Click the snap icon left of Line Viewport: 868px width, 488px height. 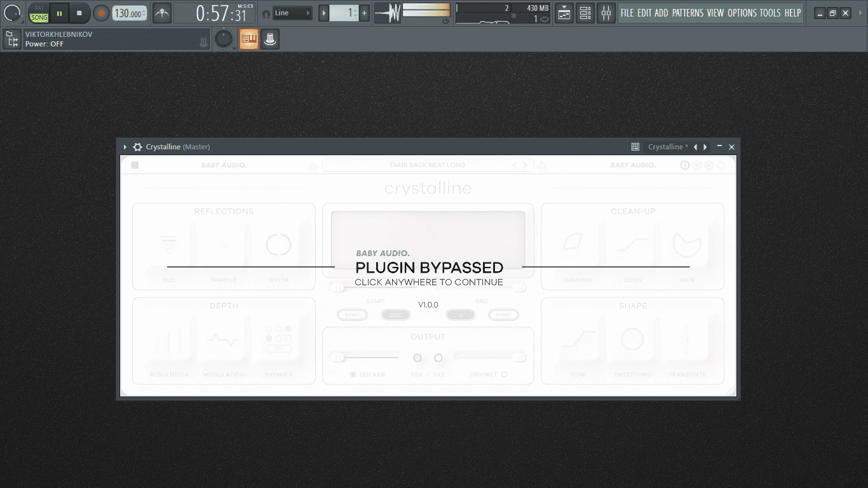266,13
